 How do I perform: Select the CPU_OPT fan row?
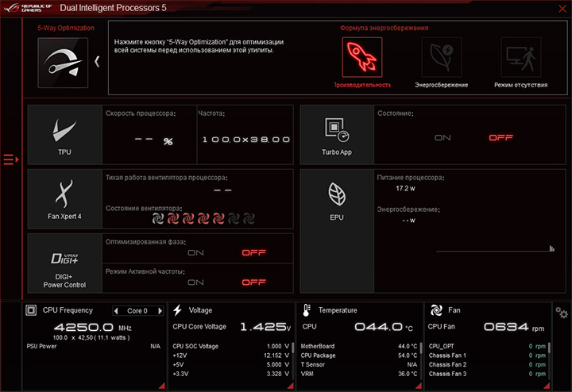point(487,346)
